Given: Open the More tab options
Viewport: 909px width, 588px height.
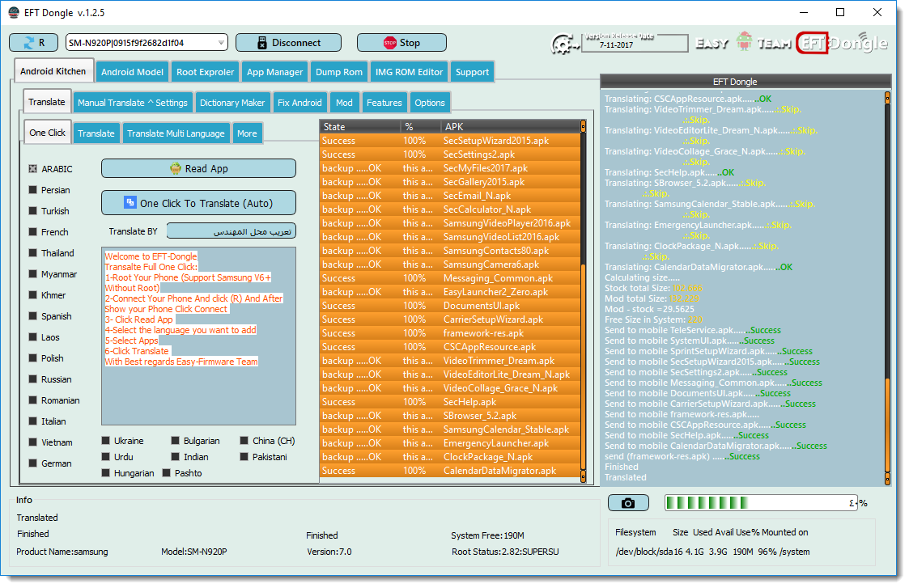Looking at the screenshot, I should [x=247, y=133].
